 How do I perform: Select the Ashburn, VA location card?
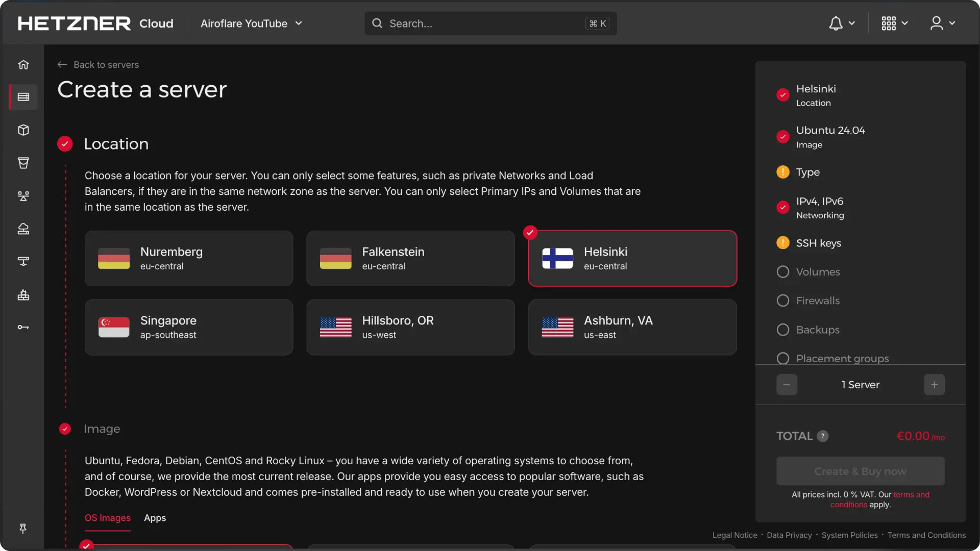(x=632, y=327)
